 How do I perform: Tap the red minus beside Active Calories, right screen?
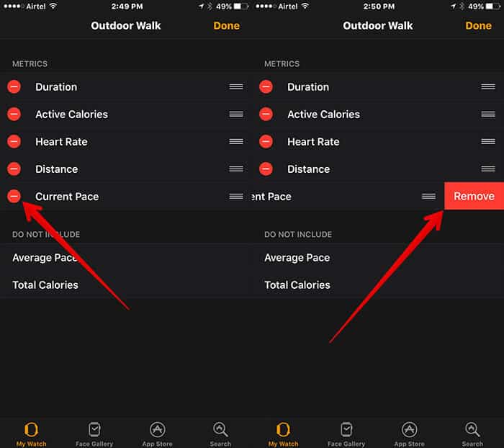266,115
